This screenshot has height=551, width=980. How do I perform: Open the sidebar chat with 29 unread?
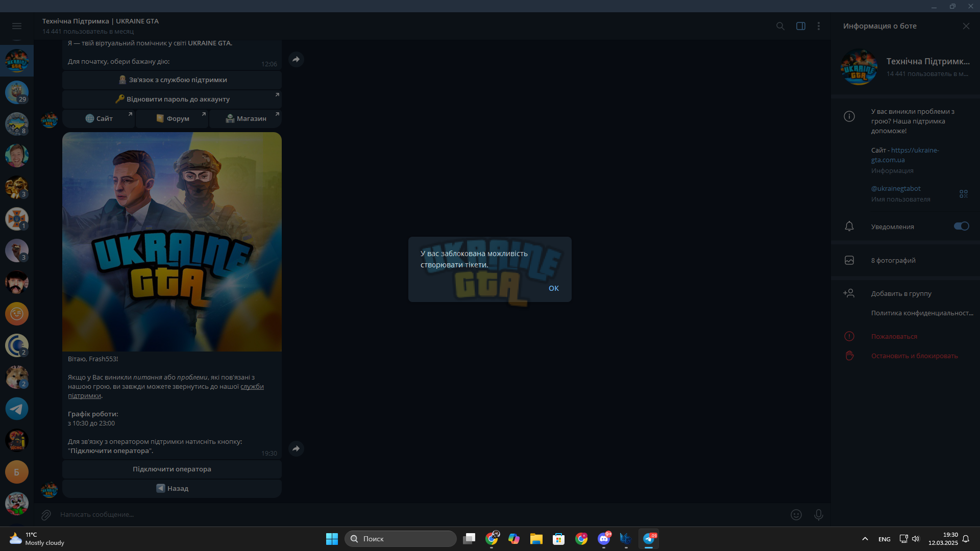pos(17,92)
